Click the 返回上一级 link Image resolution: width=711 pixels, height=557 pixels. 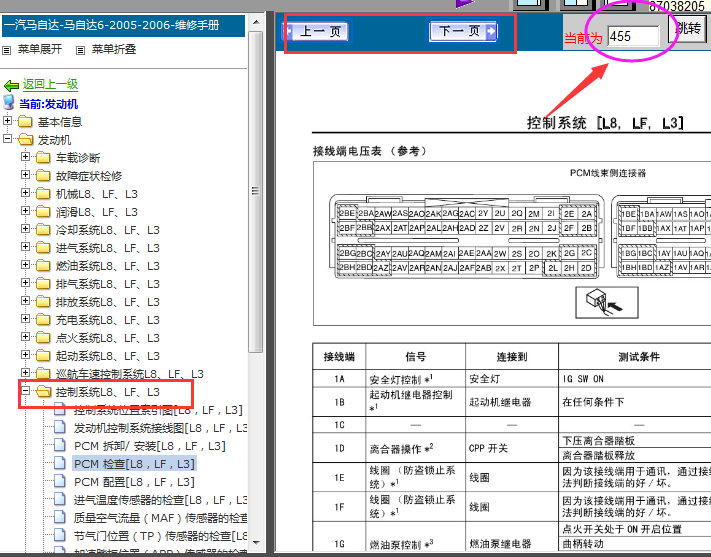click(x=50, y=84)
